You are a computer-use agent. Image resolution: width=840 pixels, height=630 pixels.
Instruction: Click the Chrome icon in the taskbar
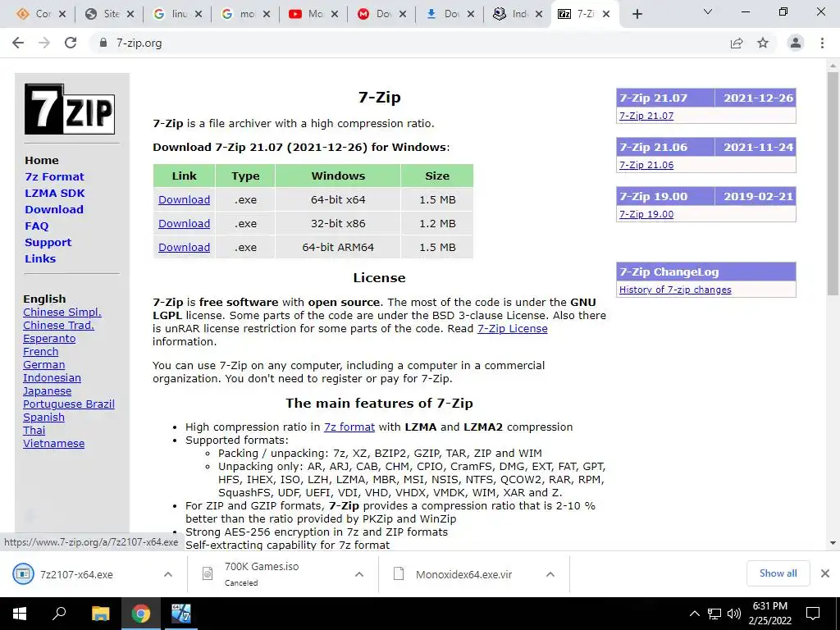click(141, 614)
